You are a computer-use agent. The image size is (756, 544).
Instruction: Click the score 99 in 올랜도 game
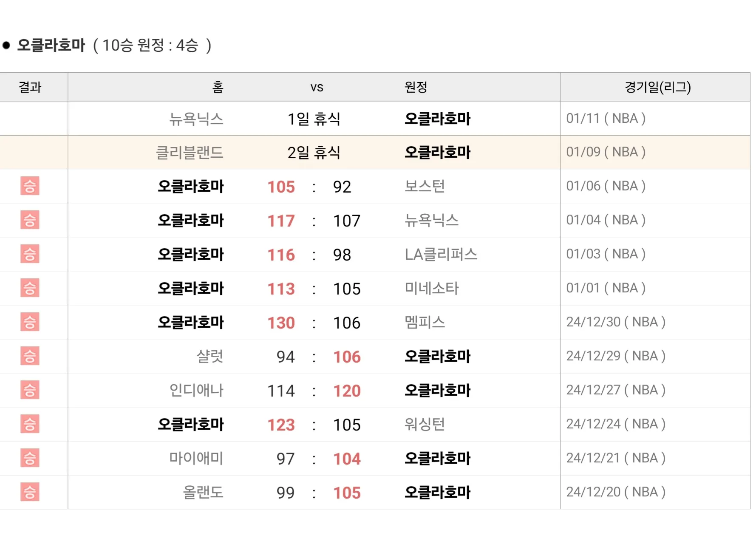pyautogui.click(x=286, y=493)
